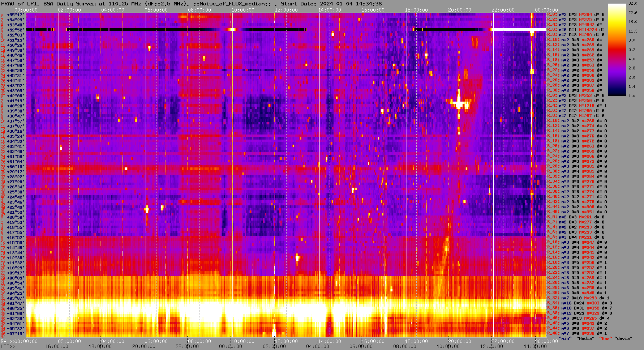Screen dimensions: 644x350
Task: Click the UTC>> axis label
Action: point(8,346)
